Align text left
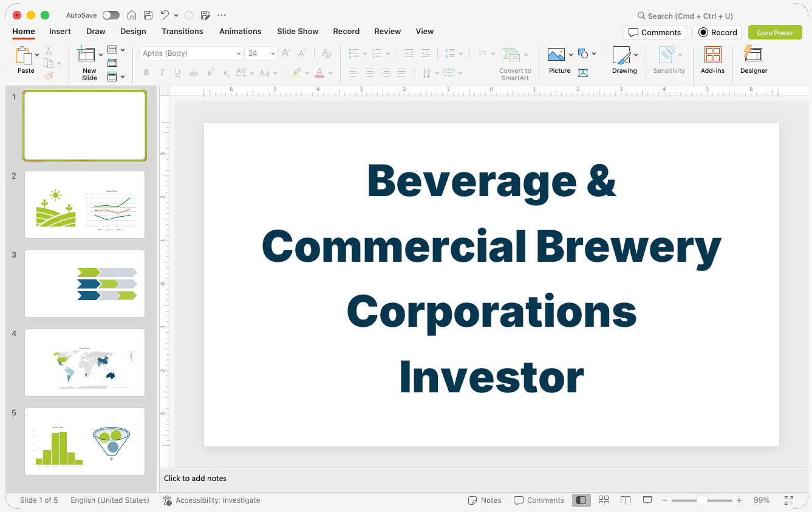The image size is (812, 512). coord(354,73)
